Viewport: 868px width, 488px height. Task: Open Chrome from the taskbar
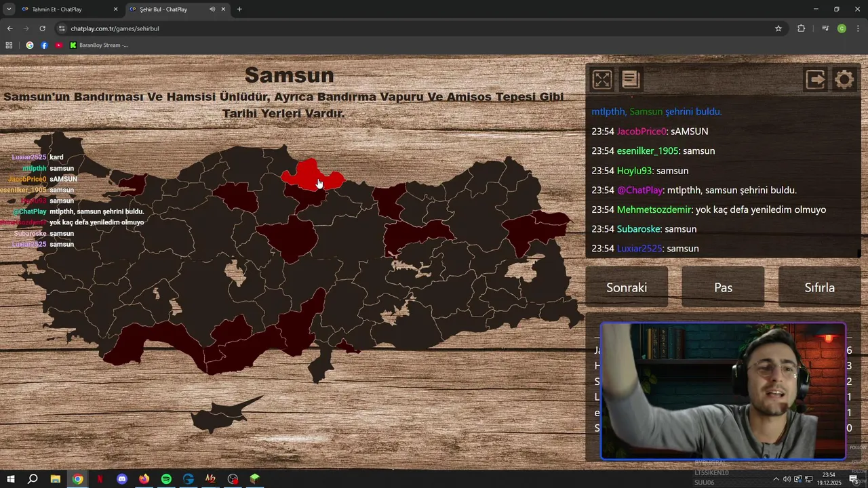pos(77,479)
